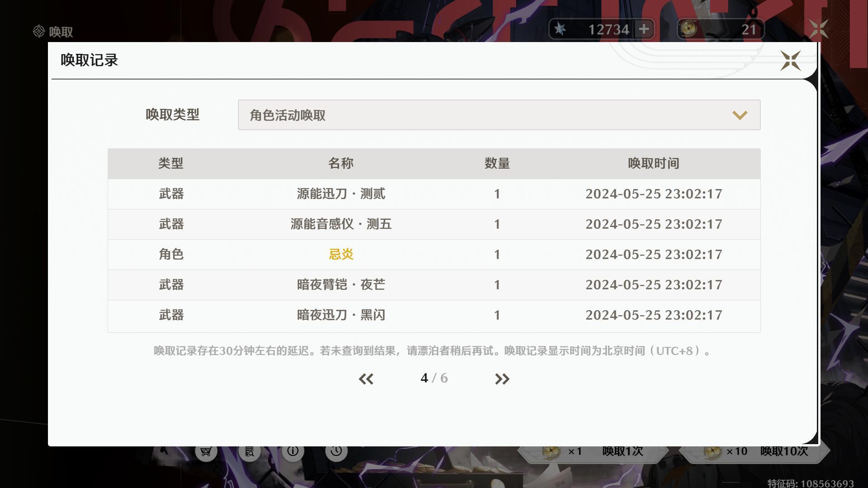The height and width of the screenshot is (488, 868).
Task: Click the 唤取 emblem icon in the top-left
Action: pos(39,31)
